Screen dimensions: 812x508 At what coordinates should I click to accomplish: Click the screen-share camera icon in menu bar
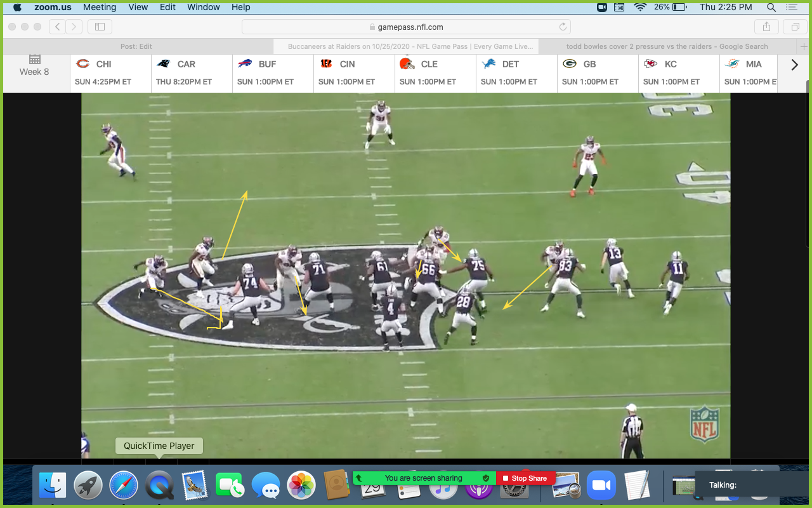coord(601,7)
